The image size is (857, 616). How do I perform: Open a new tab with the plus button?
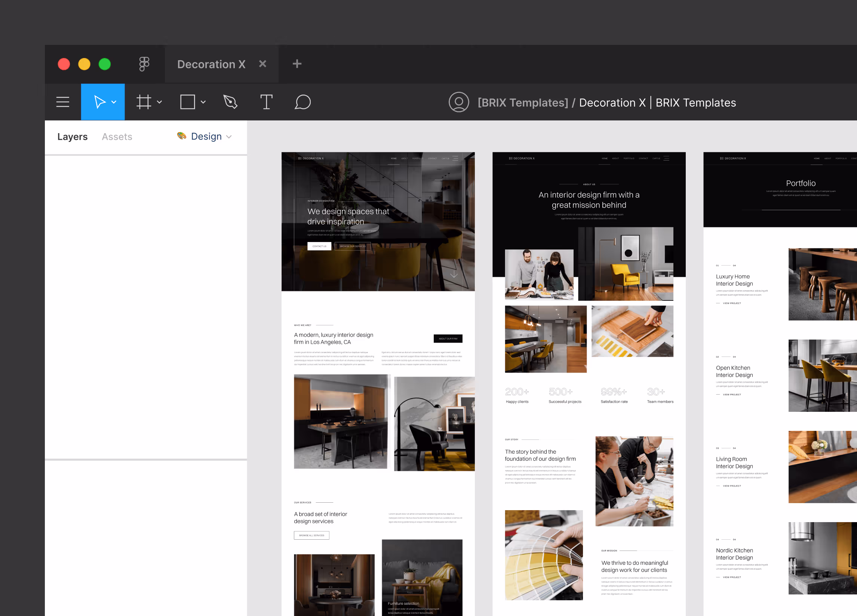pyautogui.click(x=297, y=64)
